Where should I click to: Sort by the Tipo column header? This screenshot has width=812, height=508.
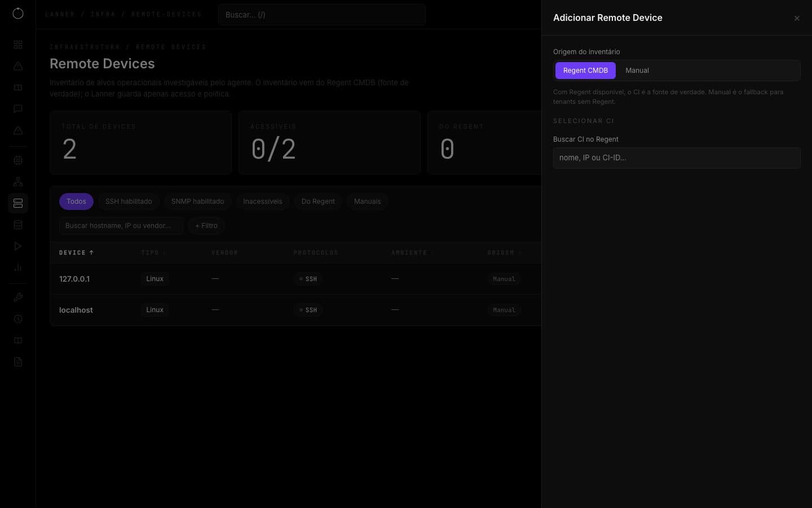[153, 253]
